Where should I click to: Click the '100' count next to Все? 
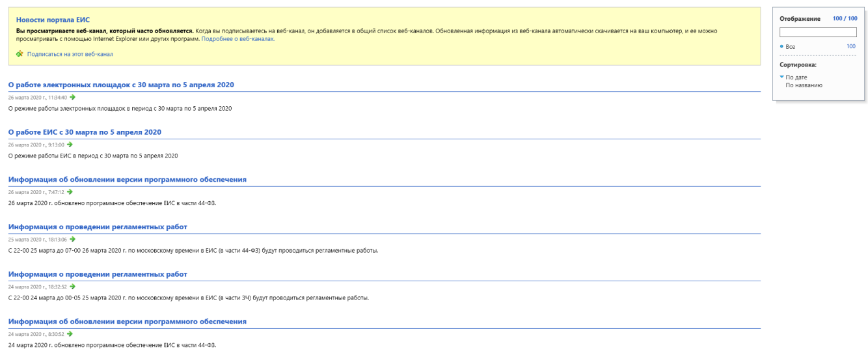pos(851,47)
